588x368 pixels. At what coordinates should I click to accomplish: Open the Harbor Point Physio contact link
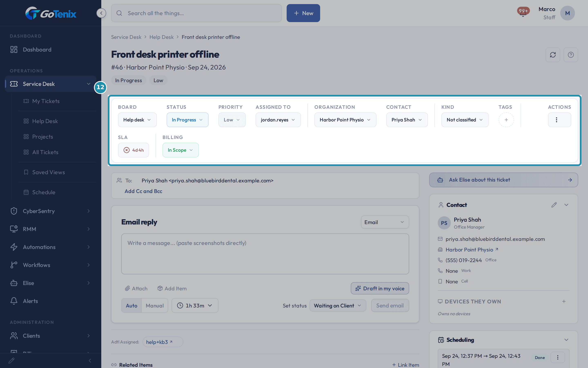(472, 250)
